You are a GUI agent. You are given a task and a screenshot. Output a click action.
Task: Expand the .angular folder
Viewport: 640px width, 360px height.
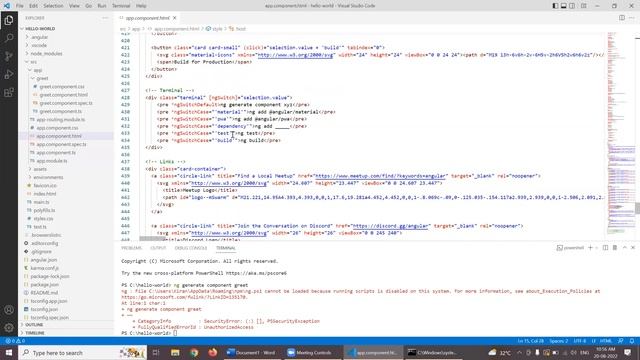click(66, 37)
